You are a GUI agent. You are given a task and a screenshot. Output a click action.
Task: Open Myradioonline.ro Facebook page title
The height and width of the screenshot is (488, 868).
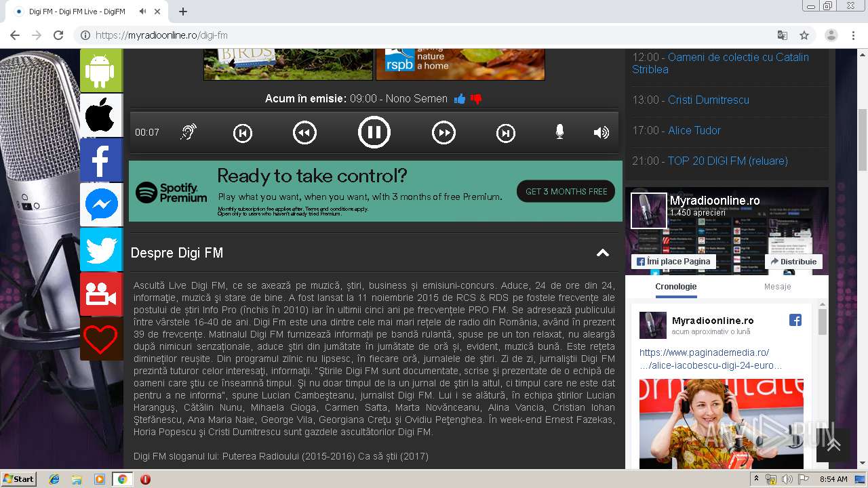[715, 201]
